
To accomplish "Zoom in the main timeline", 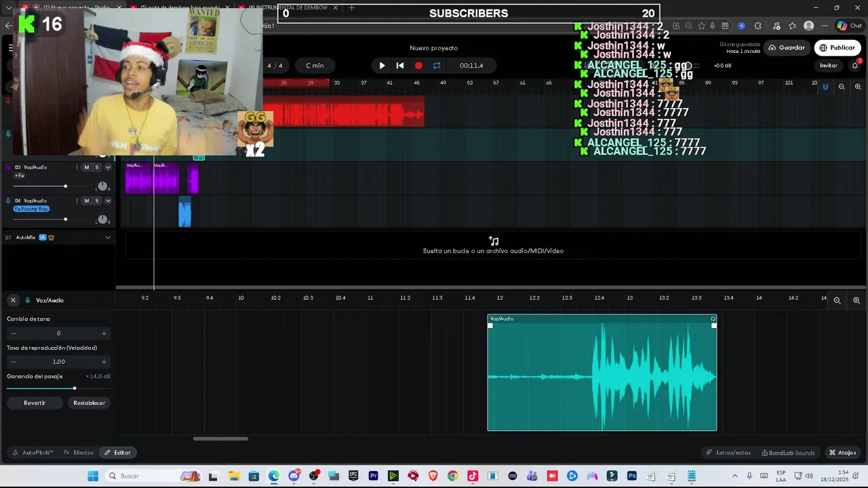I will [858, 87].
